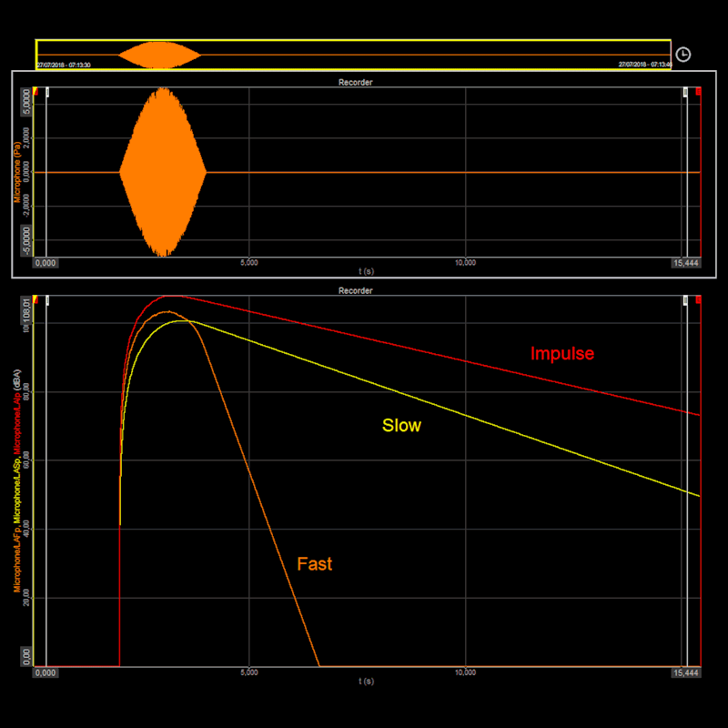Viewport: 728px width, 728px height.
Task: Click the 15,444 end time under the upper recorder
Action: pos(686,263)
